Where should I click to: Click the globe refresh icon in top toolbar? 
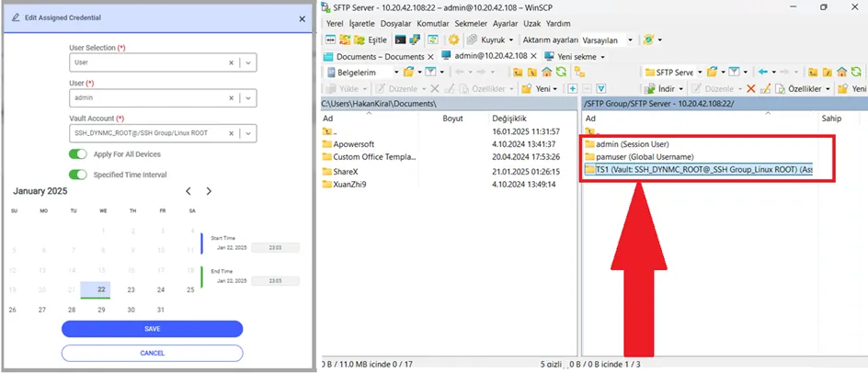649,40
